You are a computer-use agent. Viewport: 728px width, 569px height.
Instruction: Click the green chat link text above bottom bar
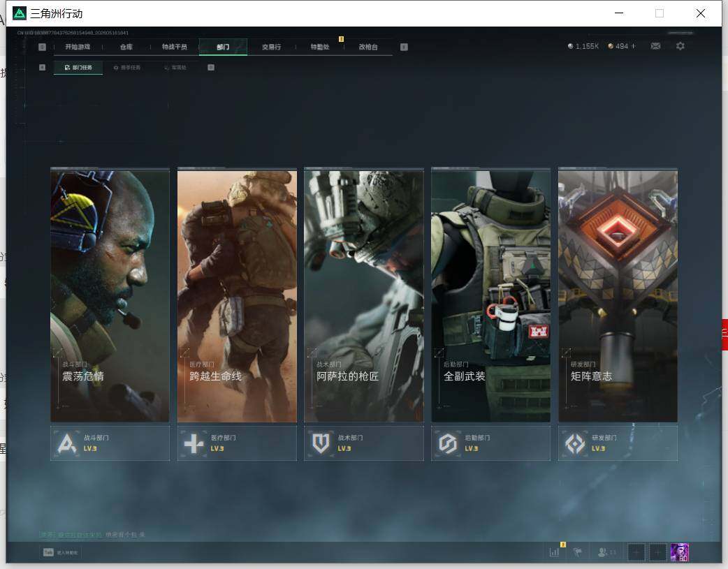pos(71,535)
